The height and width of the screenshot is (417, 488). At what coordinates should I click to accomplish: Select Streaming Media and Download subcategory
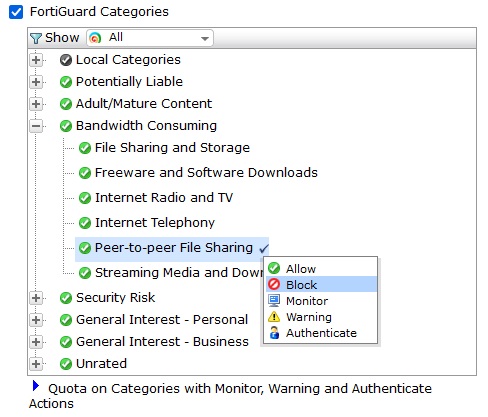point(179,273)
